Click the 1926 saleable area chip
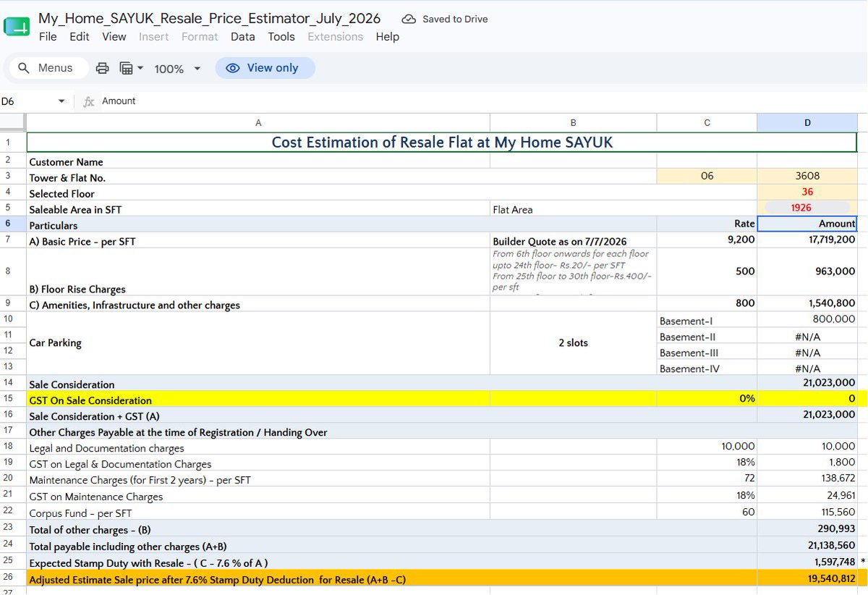This screenshot has width=868, height=595. point(801,208)
